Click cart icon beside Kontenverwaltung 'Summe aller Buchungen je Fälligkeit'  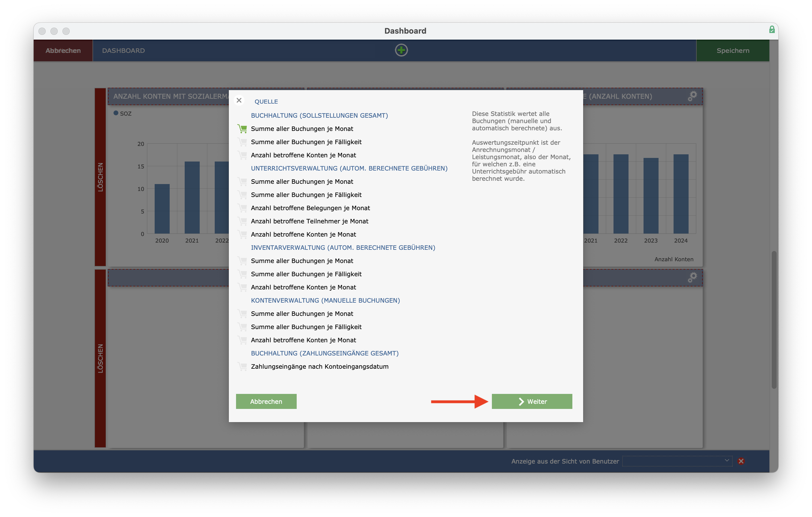[242, 327]
